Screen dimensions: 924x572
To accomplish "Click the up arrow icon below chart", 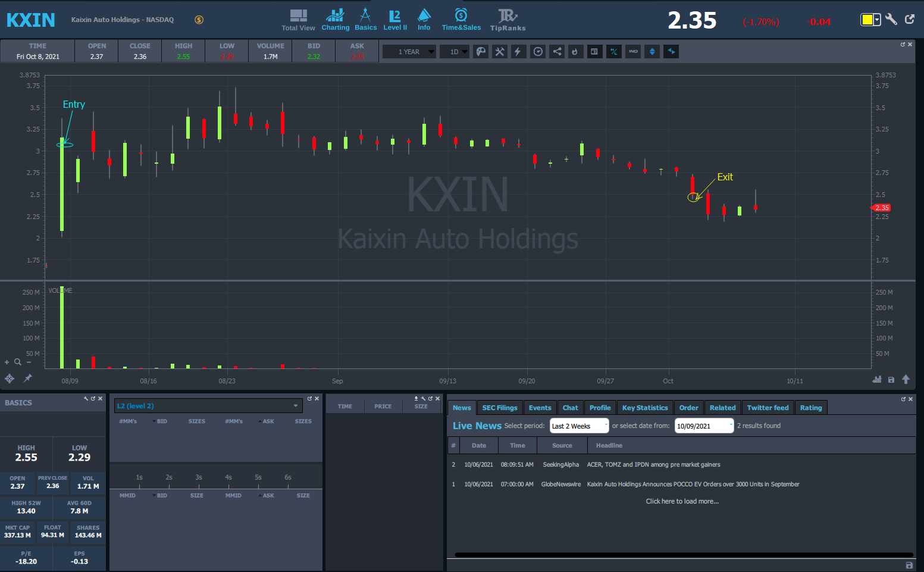I will tap(906, 379).
